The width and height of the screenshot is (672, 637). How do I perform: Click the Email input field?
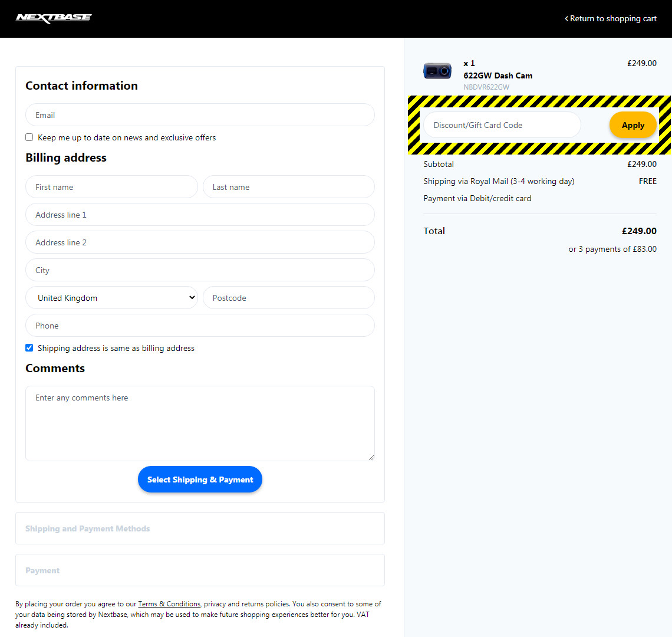(x=200, y=114)
